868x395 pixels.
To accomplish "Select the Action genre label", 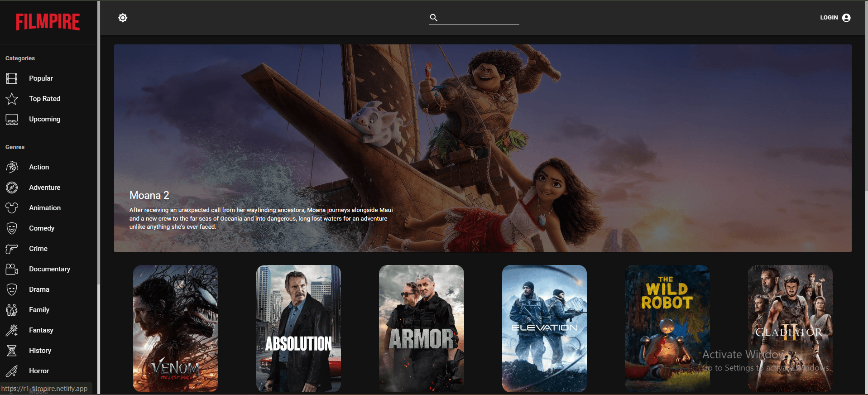I will (x=39, y=167).
